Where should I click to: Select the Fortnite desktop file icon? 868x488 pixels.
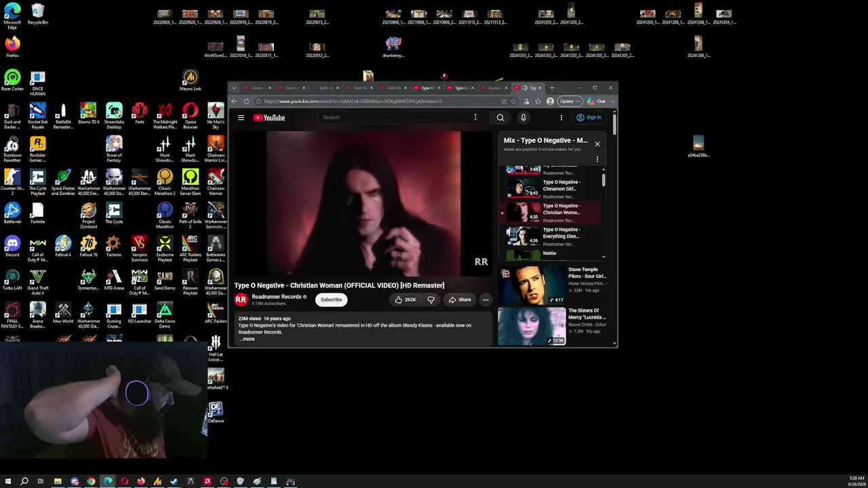[37, 213]
